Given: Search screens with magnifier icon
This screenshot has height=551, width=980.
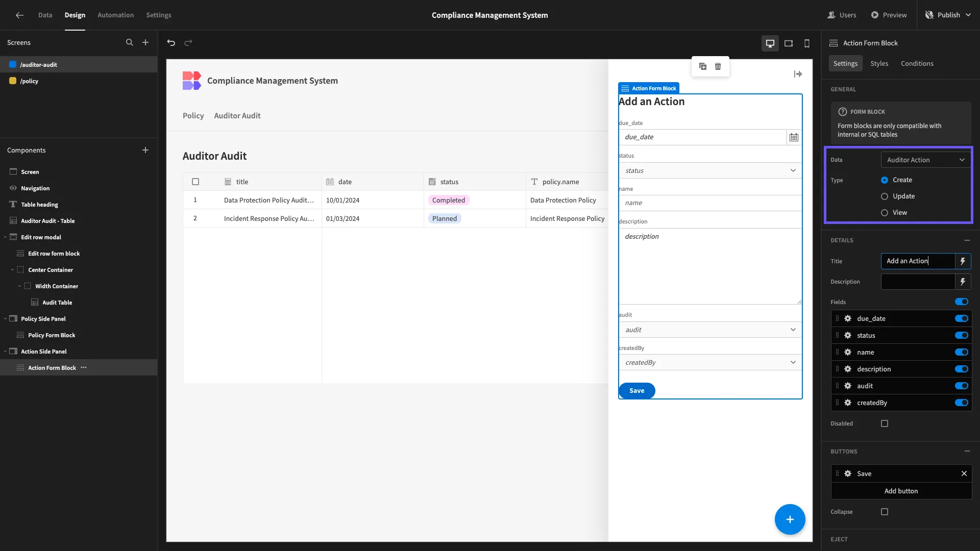Looking at the screenshot, I should point(130,42).
